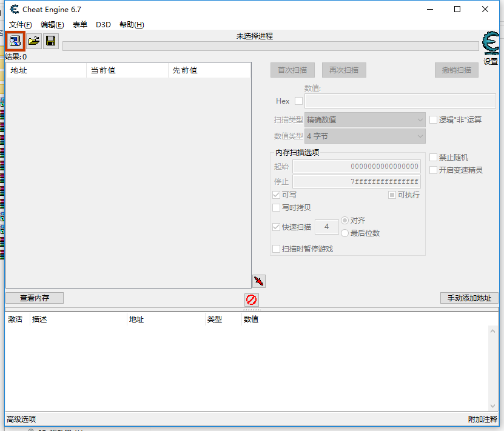The image size is (504, 431).
Task: Enable 开启变速精灵 checkbox
Action: tap(434, 170)
